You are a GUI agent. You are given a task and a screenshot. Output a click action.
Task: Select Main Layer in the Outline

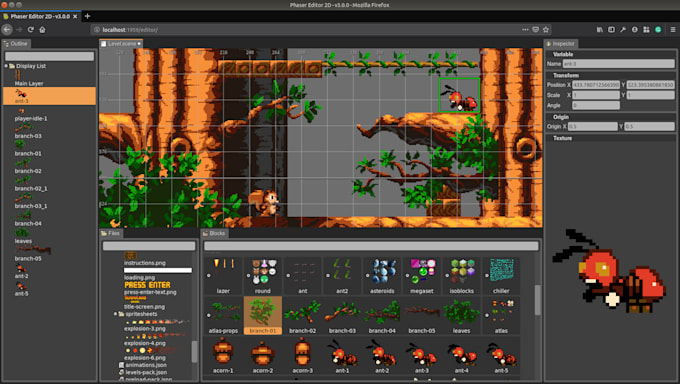29,83
